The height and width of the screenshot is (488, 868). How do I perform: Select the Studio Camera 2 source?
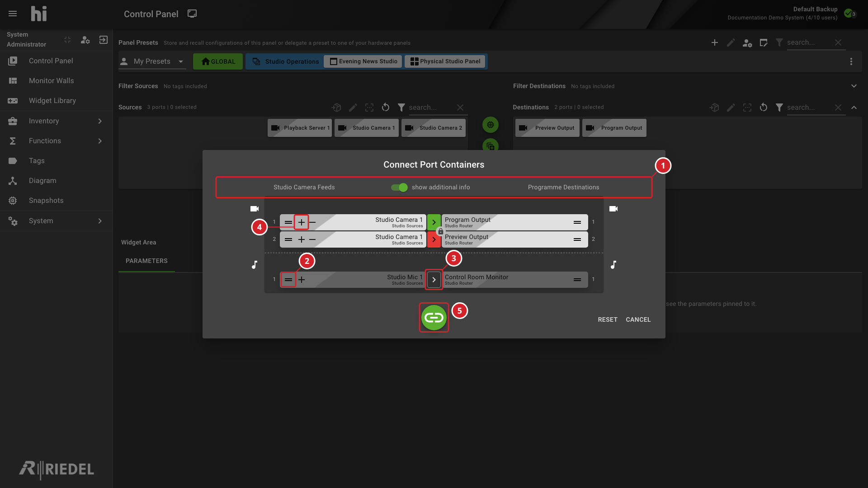tap(434, 128)
